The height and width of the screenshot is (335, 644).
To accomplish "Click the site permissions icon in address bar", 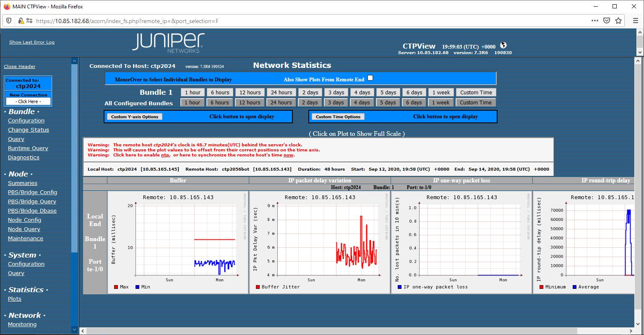I will point(29,21).
